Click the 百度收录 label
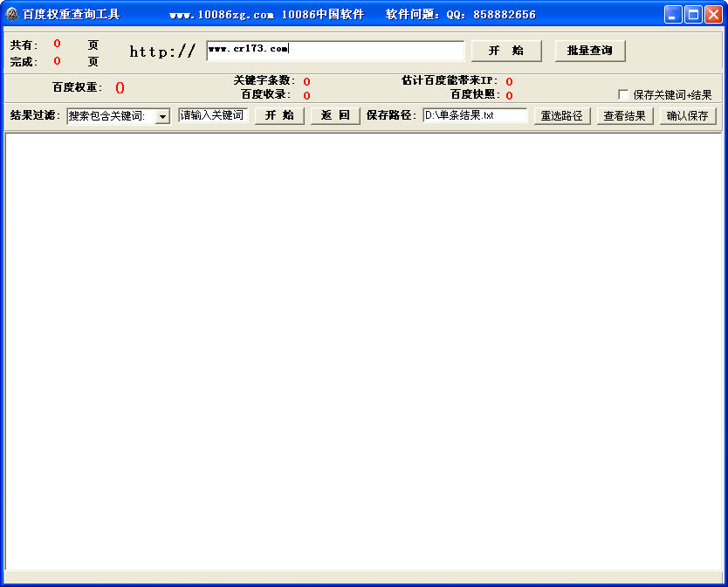Viewport: 728px width, 587px height. [266, 94]
